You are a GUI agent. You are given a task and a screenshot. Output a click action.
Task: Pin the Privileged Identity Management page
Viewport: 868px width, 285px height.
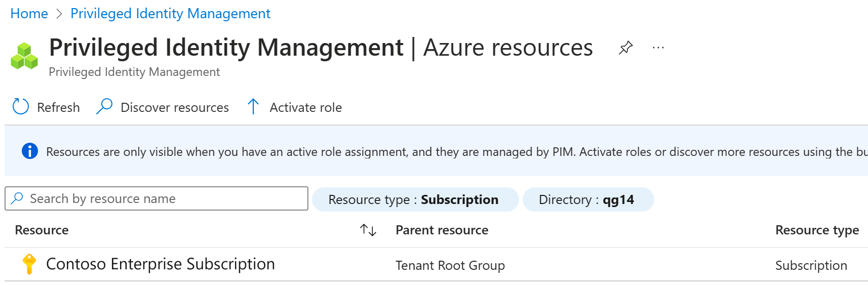pos(626,48)
